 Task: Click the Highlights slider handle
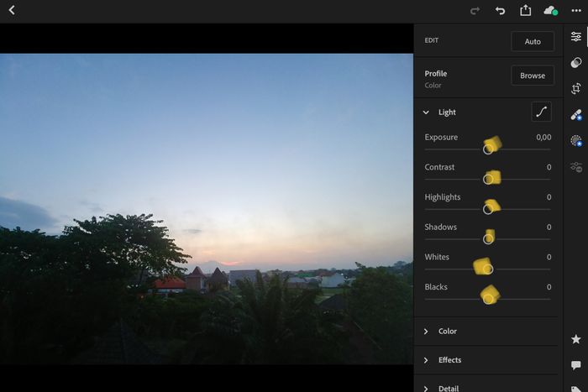click(x=488, y=210)
